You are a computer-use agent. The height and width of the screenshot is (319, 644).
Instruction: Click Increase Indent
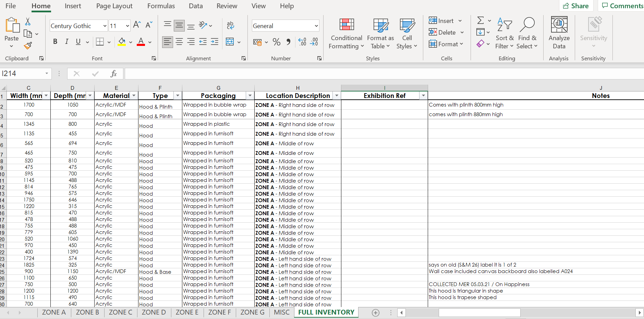point(215,42)
